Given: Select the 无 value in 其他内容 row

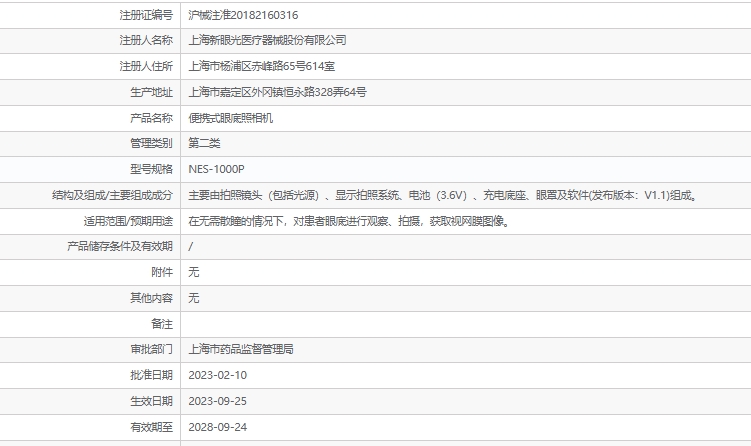Looking at the screenshot, I should point(193,298).
